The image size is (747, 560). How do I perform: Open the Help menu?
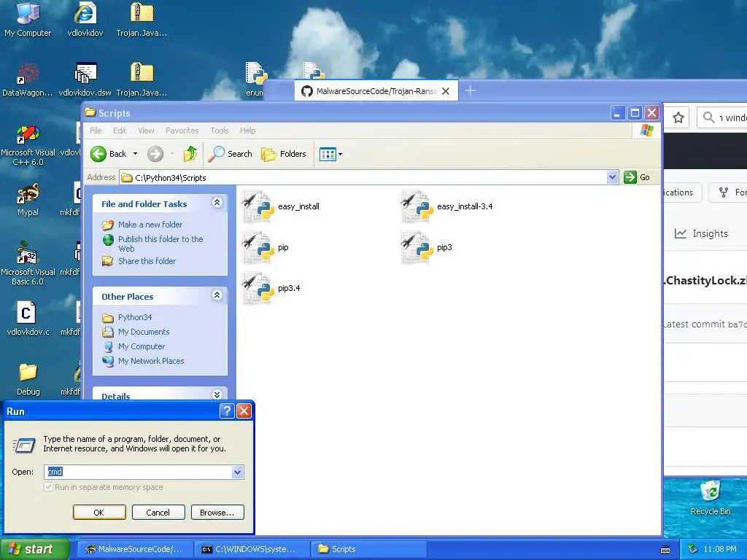248,131
